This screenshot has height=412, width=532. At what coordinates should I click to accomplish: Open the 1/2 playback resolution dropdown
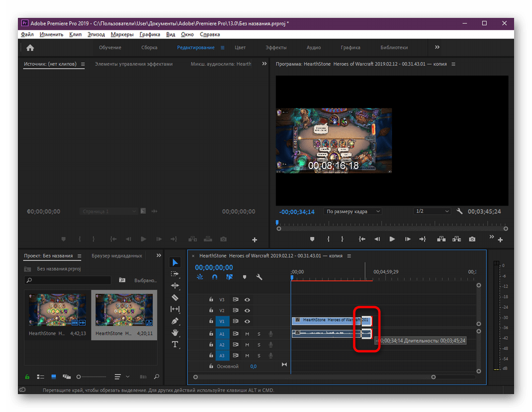pyautogui.click(x=431, y=212)
